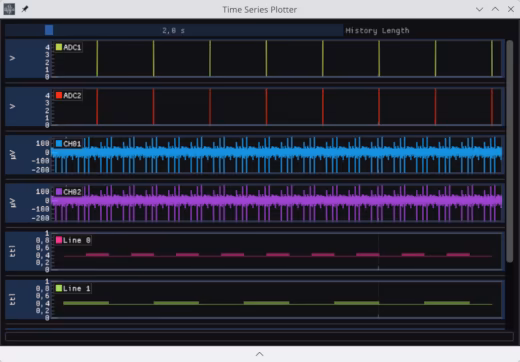The height and width of the screenshot is (362, 520).
Task: Select the CH02 legend label
Action: [x=72, y=192]
